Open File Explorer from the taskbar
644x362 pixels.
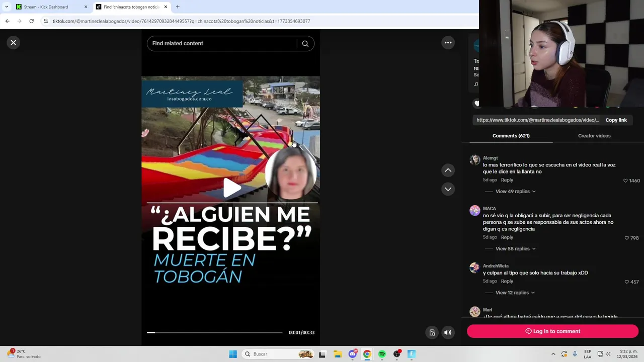point(338,354)
